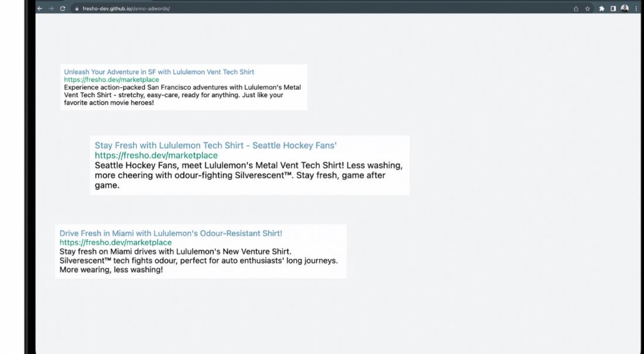The image size is (644, 354).
Task: Click the browser forward arrow
Action: click(52, 9)
